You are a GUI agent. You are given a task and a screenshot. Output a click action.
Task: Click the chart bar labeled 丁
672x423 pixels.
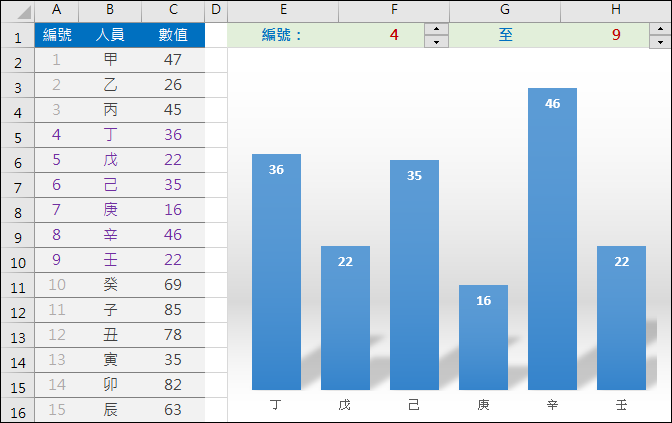point(276,272)
